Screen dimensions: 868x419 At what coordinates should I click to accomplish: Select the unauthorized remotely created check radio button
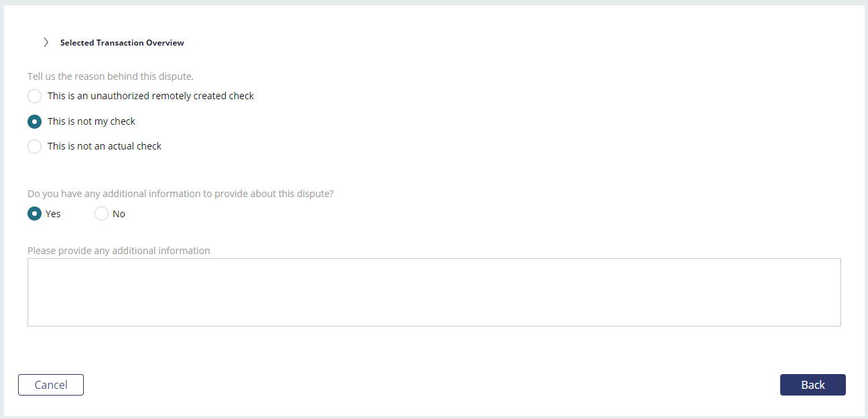tap(34, 96)
